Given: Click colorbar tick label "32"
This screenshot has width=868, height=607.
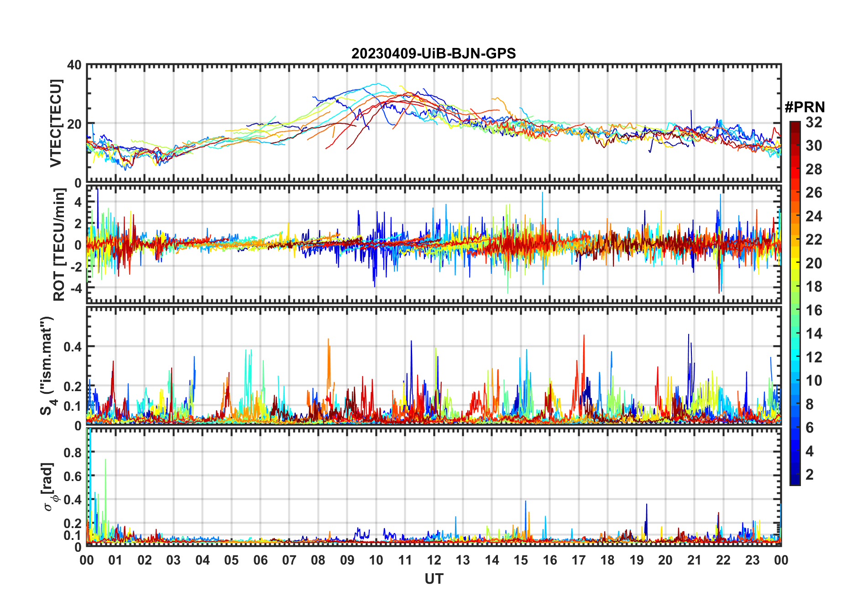Looking at the screenshot, I should [x=814, y=122].
